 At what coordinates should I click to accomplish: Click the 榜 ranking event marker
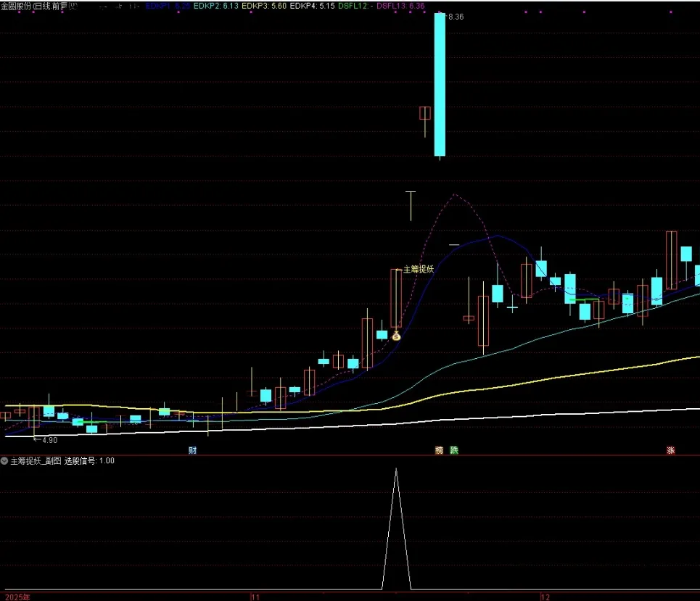(x=440, y=450)
